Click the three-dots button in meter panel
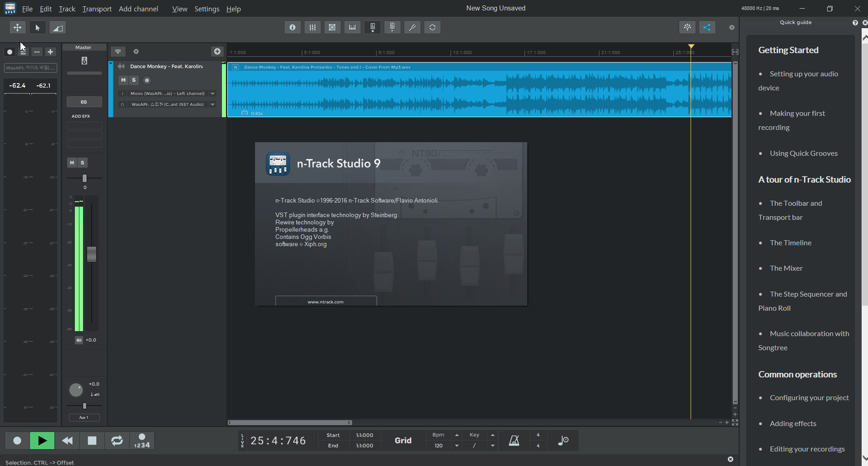 [37, 52]
